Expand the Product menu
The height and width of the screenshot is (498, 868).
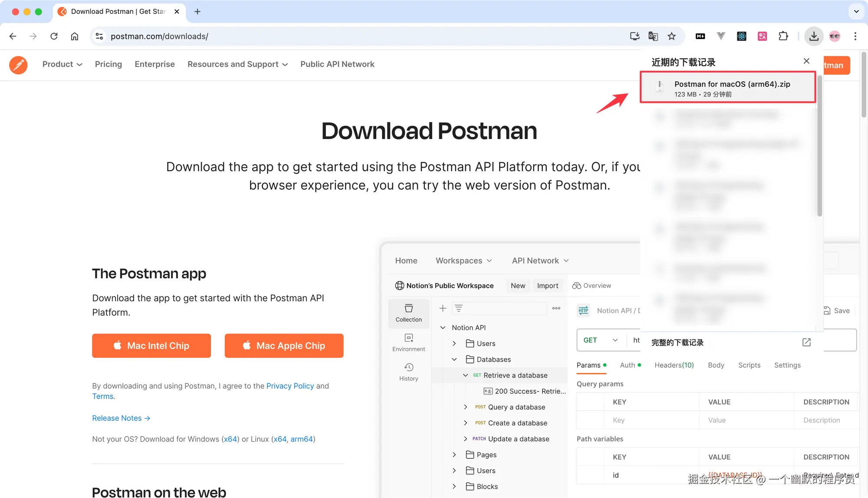point(62,64)
